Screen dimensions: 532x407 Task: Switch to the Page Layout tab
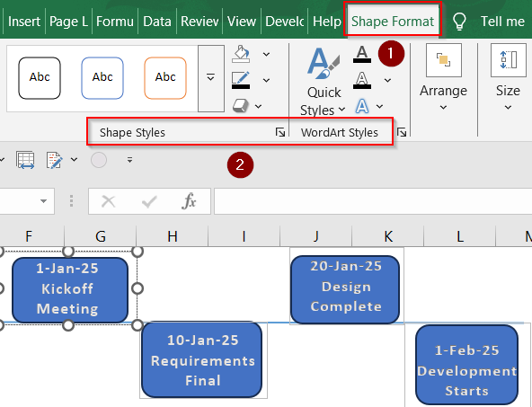click(68, 22)
